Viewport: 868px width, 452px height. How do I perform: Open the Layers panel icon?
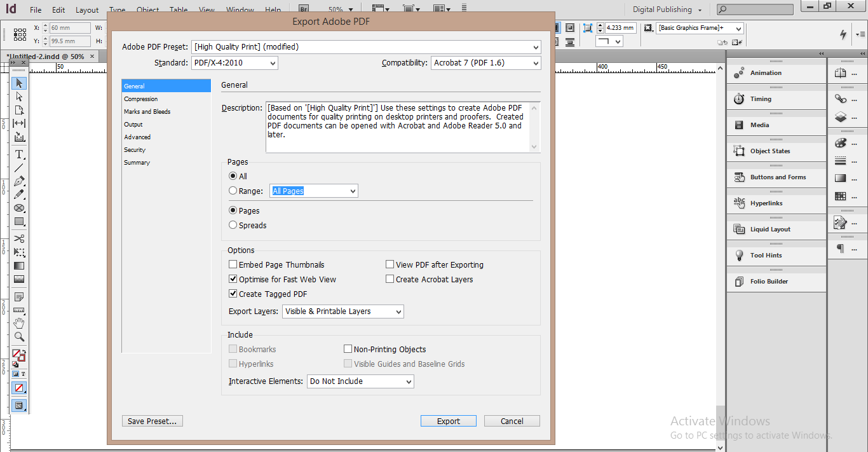pos(841,117)
